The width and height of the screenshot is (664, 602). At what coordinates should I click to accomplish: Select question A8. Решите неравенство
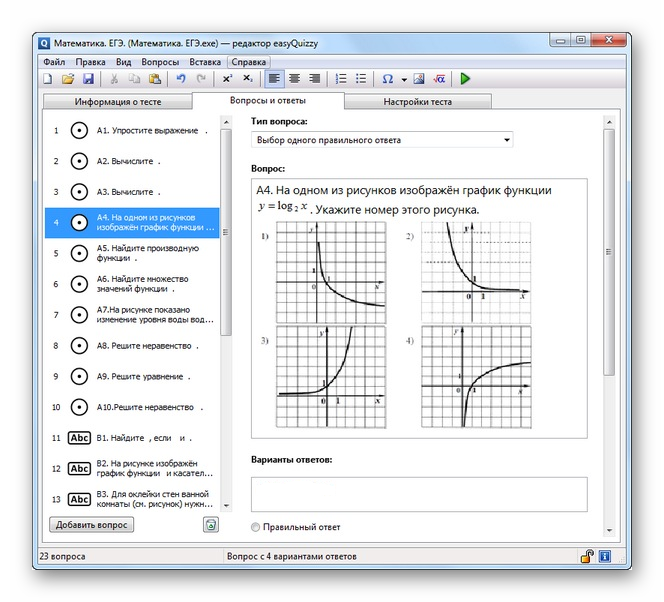[x=132, y=346]
